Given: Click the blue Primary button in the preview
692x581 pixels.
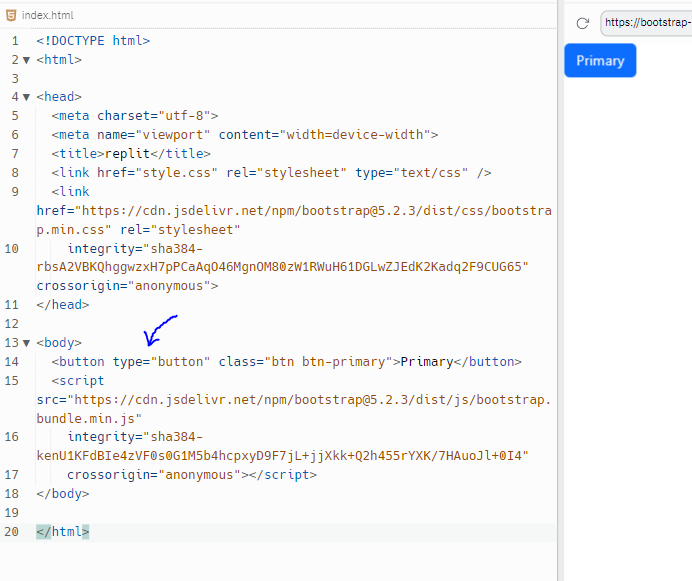Looking at the screenshot, I should (x=600, y=60).
